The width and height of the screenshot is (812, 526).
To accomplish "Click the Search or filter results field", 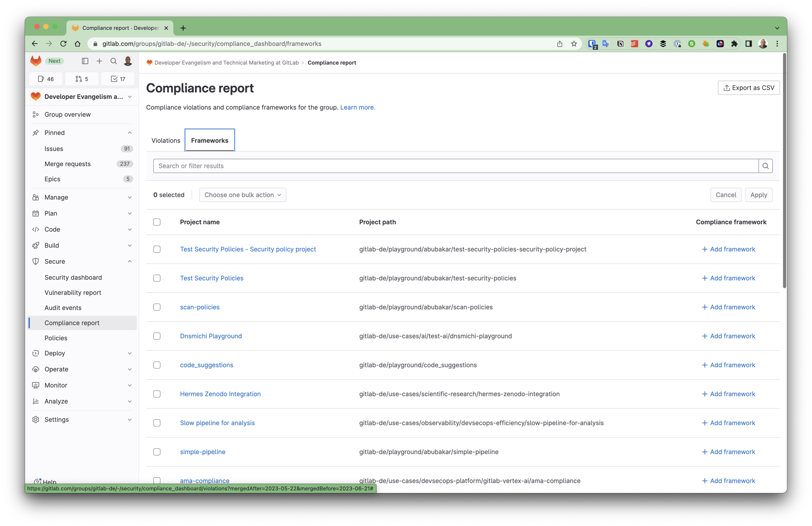I will point(456,166).
